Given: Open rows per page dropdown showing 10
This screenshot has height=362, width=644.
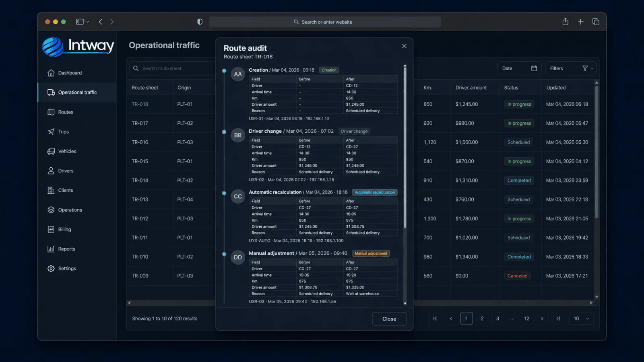Looking at the screenshot, I should point(581,319).
